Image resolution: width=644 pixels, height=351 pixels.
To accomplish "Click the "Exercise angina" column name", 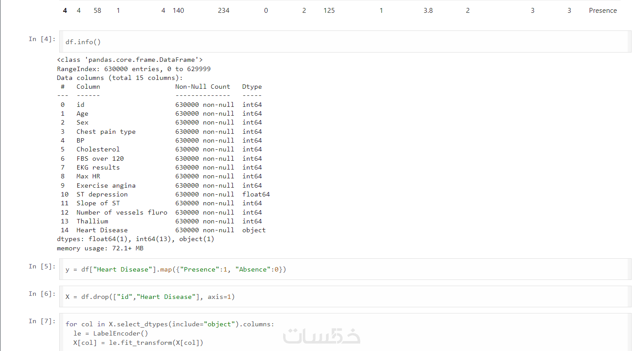I will [106, 185].
